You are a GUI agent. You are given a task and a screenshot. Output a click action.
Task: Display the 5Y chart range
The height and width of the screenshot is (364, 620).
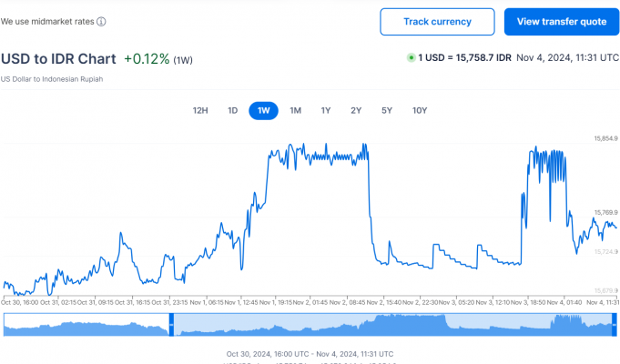coord(387,111)
